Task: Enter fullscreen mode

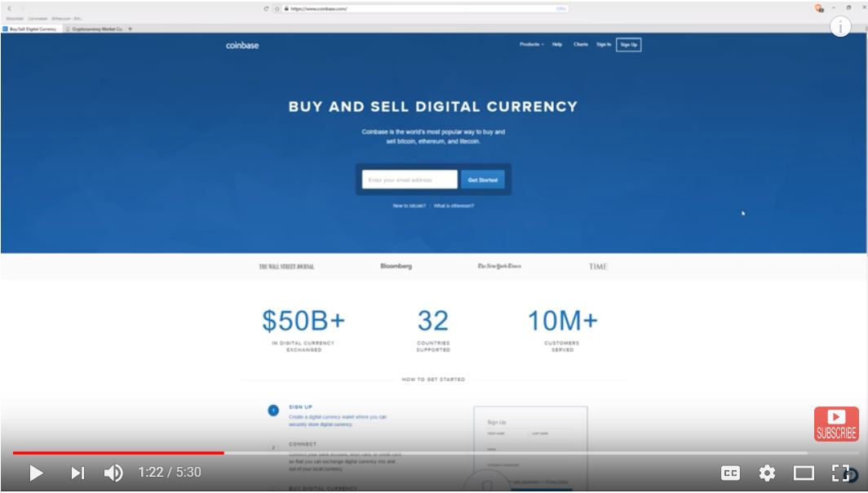Action: click(x=840, y=473)
